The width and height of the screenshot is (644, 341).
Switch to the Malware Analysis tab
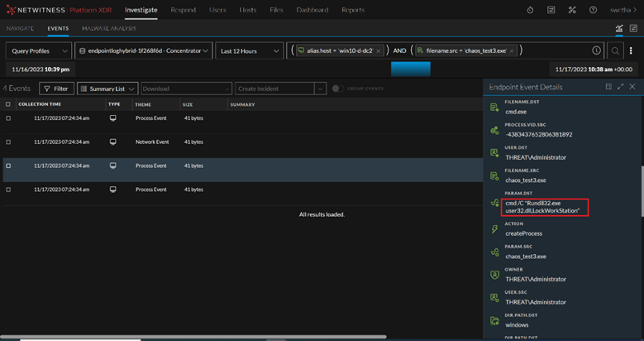[109, 28]
